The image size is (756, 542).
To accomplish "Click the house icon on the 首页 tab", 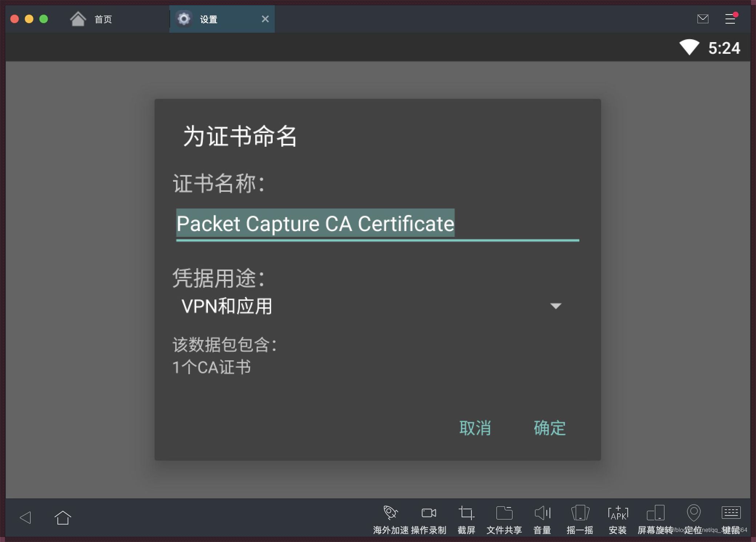I will [x=78, y=19].
